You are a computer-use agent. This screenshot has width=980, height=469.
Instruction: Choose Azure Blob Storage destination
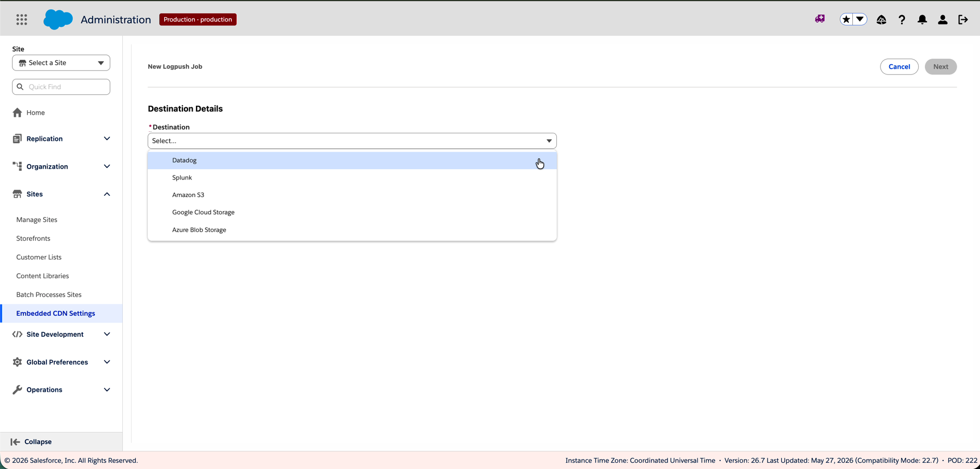(352, 230)
